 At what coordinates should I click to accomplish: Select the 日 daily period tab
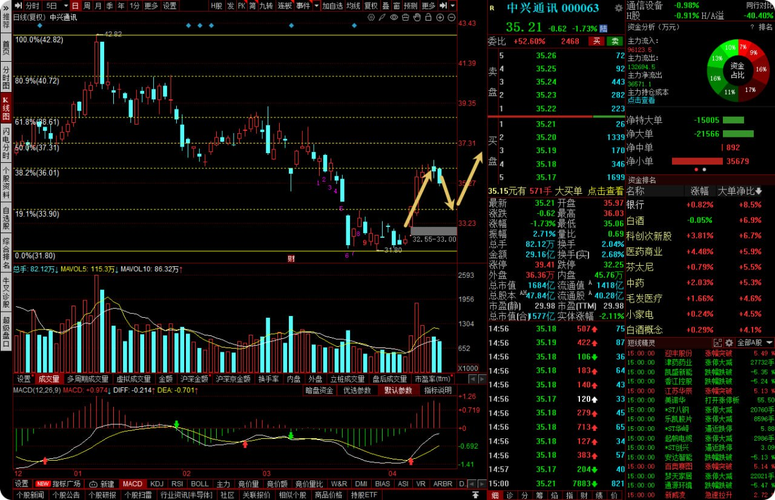(75, 6)
